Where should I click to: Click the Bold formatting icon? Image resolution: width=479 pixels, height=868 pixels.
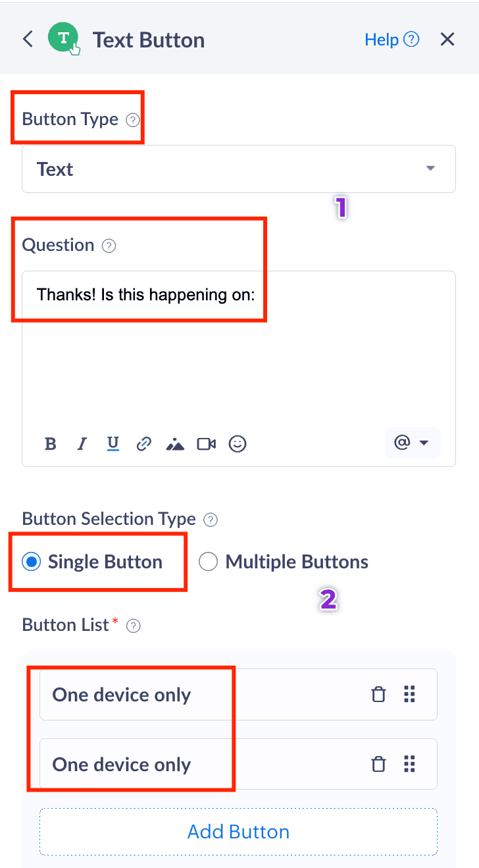click(x=51, y=444)
